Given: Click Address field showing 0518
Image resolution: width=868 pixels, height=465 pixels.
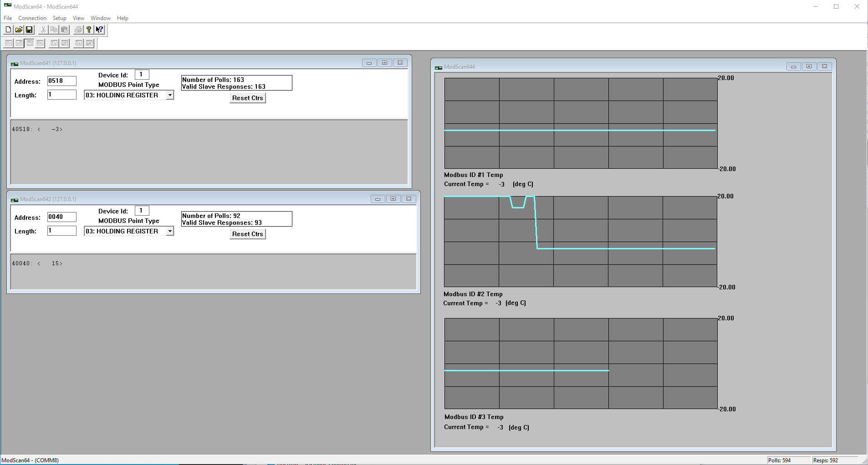Looking at the screenshot, I should click(x=62, y=81).
